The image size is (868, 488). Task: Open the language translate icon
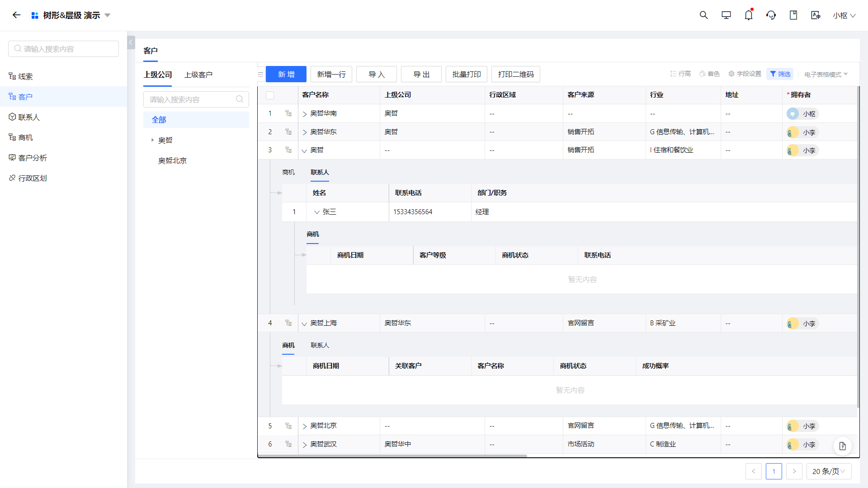(816, 15)
